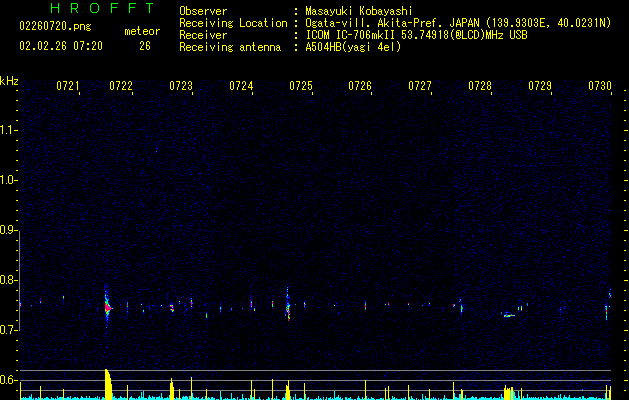Viewport: 629px width, 400px height.
Task: Click the HROFFT title text
Action: tap(102, 8)
